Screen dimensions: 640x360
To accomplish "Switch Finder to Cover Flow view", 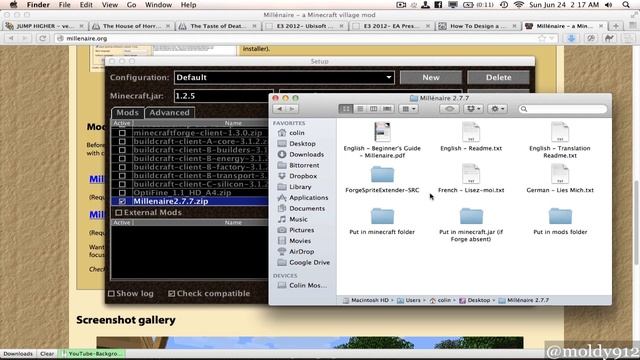I will coord(387,109).
